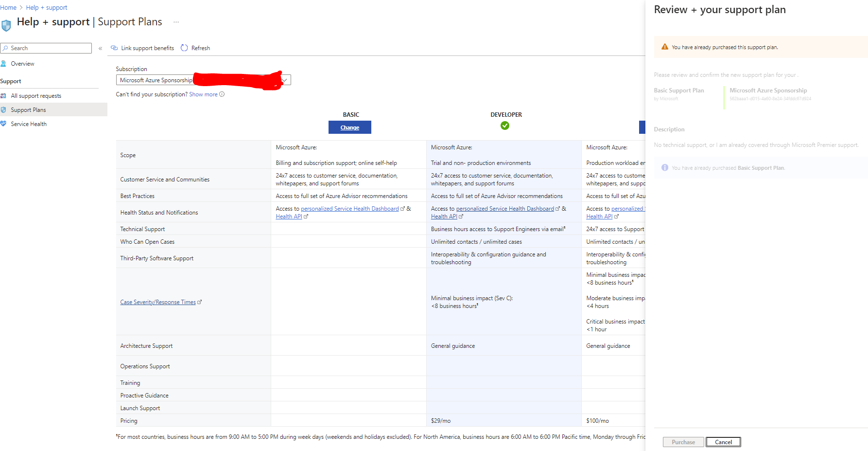868x451 pixels.
Task: Click the Pricing row label
Action: pyautogui.click(x=129, y=421)
